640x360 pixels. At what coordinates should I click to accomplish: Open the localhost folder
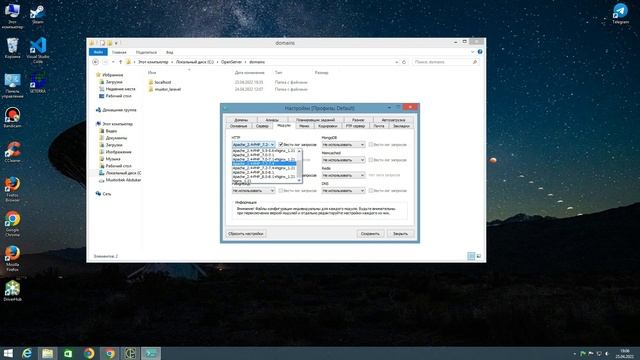pyautogui.click(x=163, y=82)
